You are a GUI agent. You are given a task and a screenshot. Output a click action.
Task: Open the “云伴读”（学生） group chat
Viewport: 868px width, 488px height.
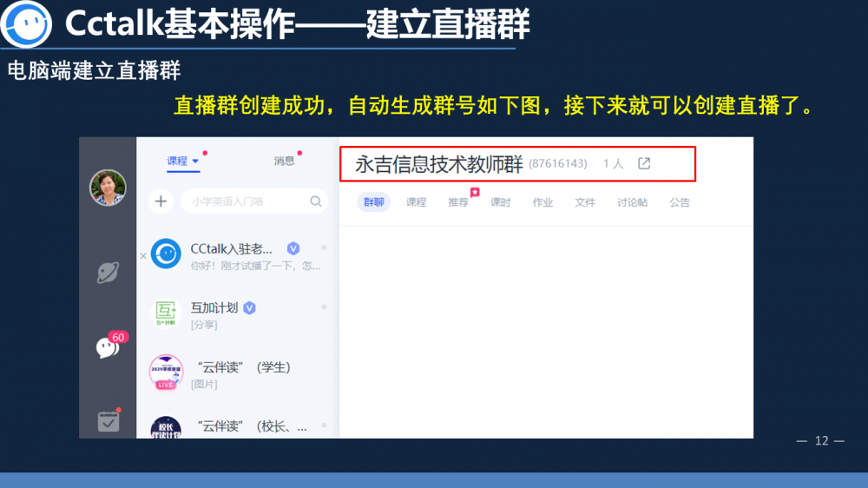[x=243, y=373]
